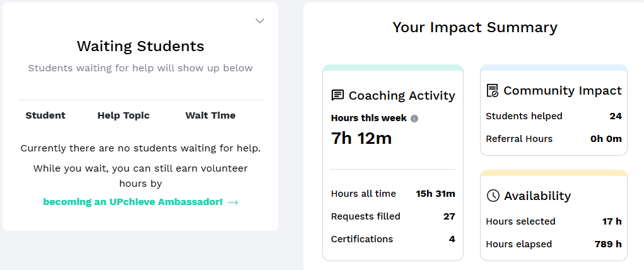
Task: Open the becoming an UPchieve Ambassador link
Action: [x=132, y=202]
